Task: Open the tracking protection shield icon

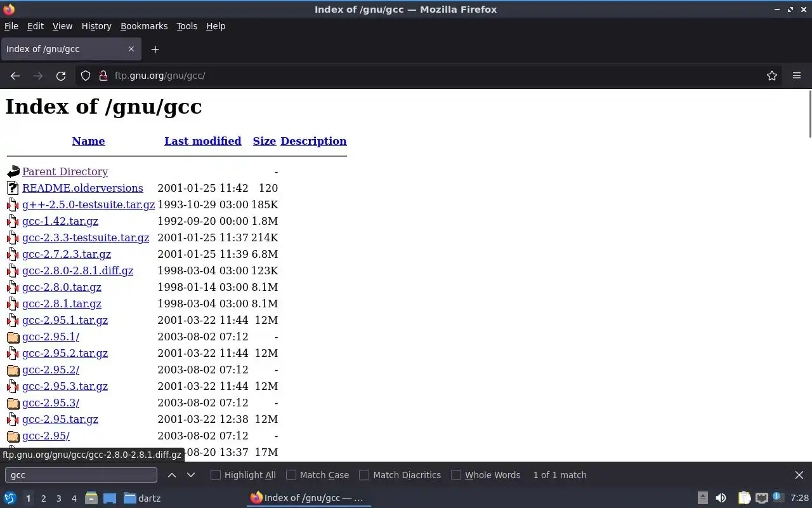Action: (x=86, y=76)
